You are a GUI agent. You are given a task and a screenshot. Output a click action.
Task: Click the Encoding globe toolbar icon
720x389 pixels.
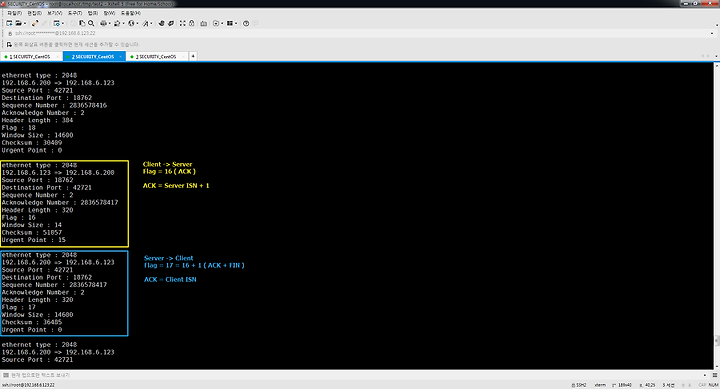pos(131,23)
